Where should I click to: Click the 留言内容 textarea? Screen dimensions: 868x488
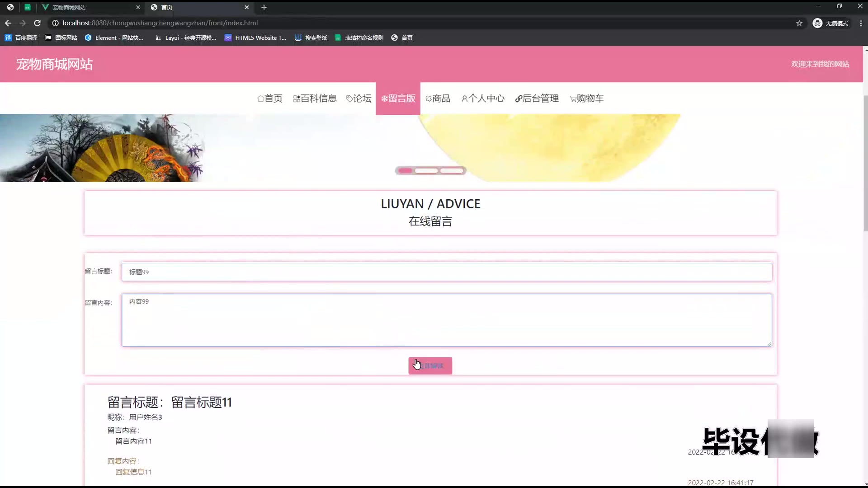pos(447,320)
